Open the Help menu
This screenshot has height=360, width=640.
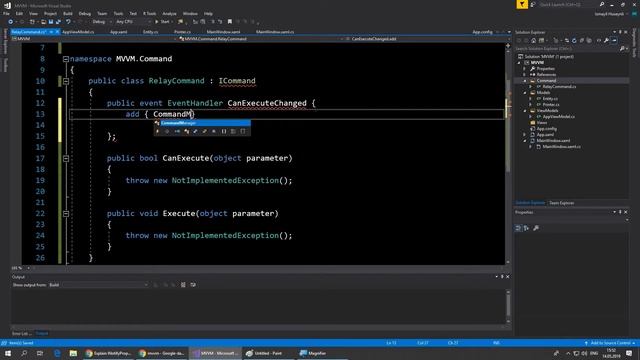208,13
